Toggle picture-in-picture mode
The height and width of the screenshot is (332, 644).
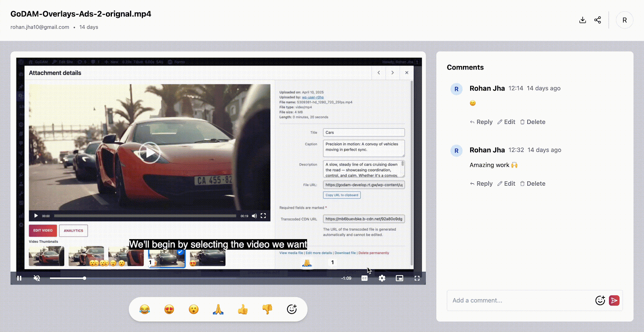pyautogui.click(x=399, y=278)
